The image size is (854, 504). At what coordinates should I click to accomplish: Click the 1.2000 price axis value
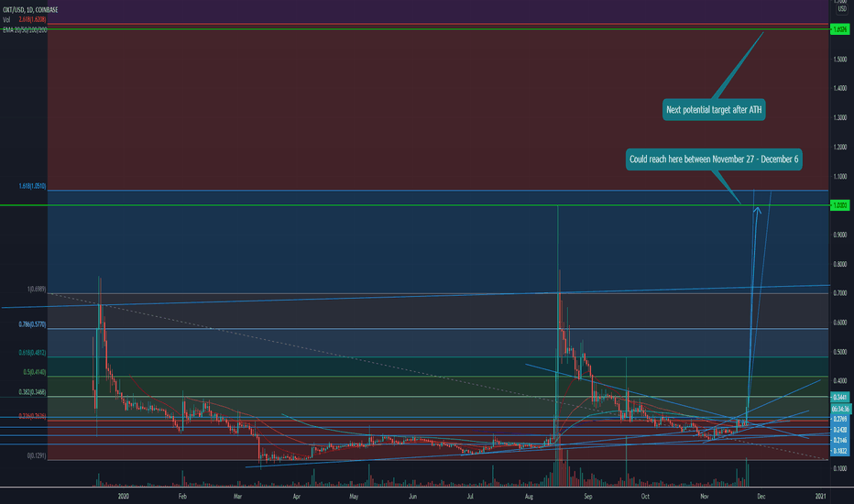click(840, 148)
